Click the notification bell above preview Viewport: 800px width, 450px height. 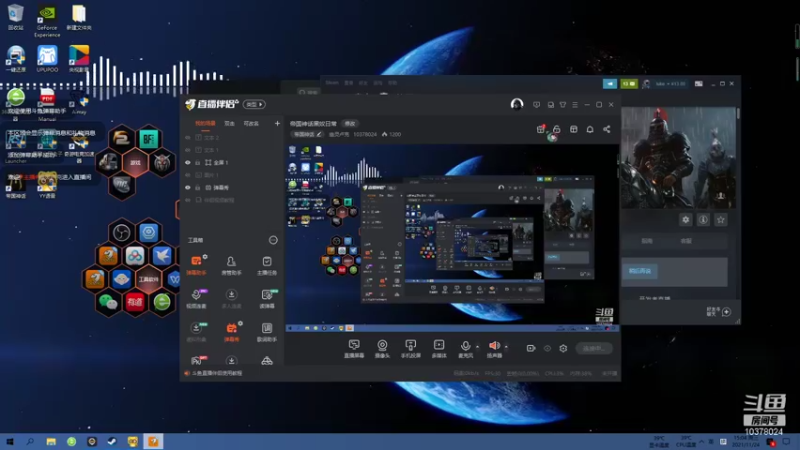[x=590, y=129]
